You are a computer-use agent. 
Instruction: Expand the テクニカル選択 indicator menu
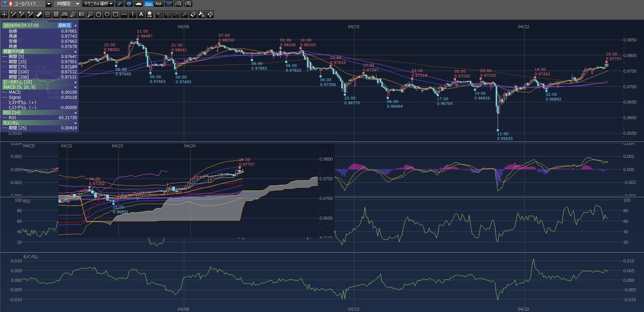(x=99, y=4)
